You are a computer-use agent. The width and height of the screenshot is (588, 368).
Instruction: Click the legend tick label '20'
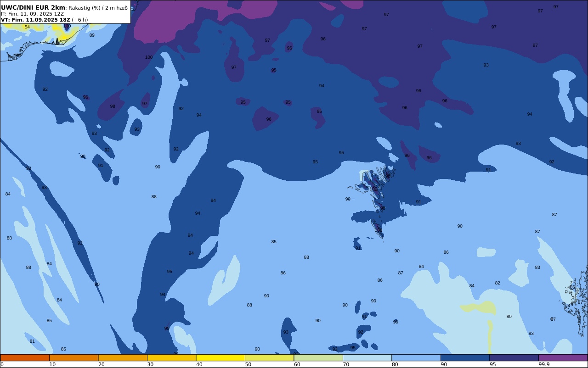click(x=101, y=364)
